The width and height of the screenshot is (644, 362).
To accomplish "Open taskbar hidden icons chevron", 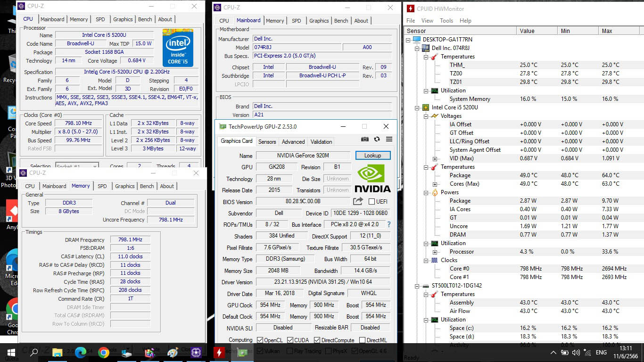I will coord(553,353).
